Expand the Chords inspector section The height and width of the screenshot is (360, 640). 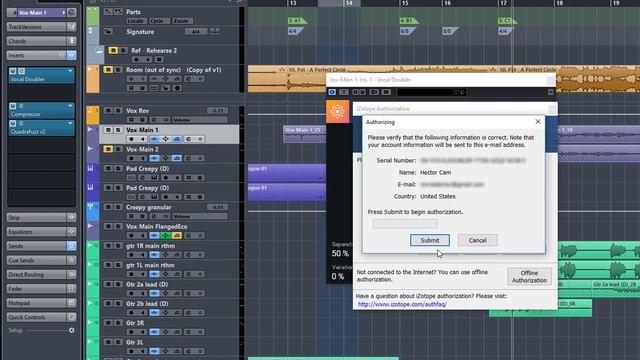click(x=36, y=41)
